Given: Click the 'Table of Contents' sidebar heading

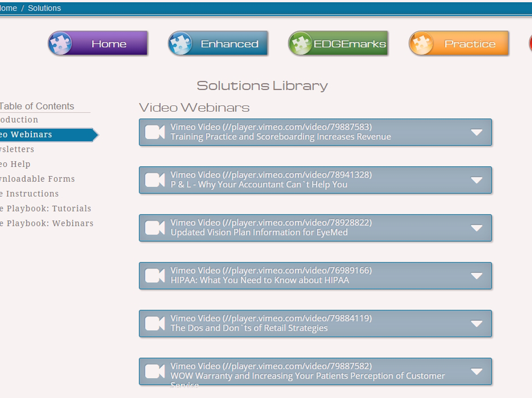Looking at the screenshot, I should (x=37, y=106).
